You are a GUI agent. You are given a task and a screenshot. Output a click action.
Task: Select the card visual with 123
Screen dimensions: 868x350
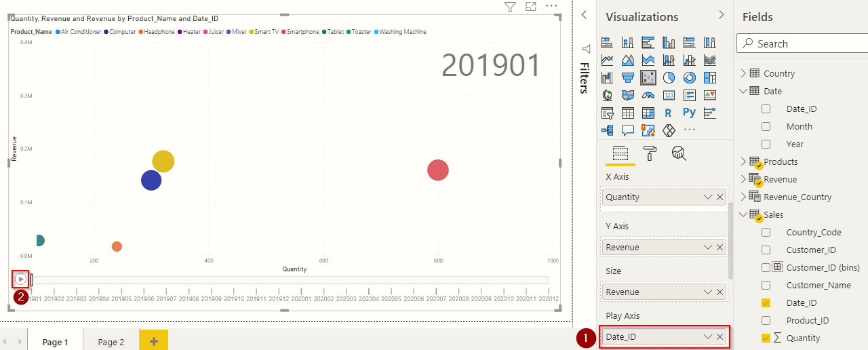669,96
